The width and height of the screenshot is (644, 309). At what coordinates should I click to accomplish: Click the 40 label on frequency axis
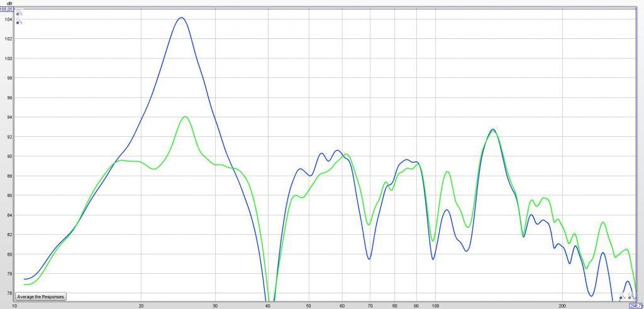click(x=268, y=306)
